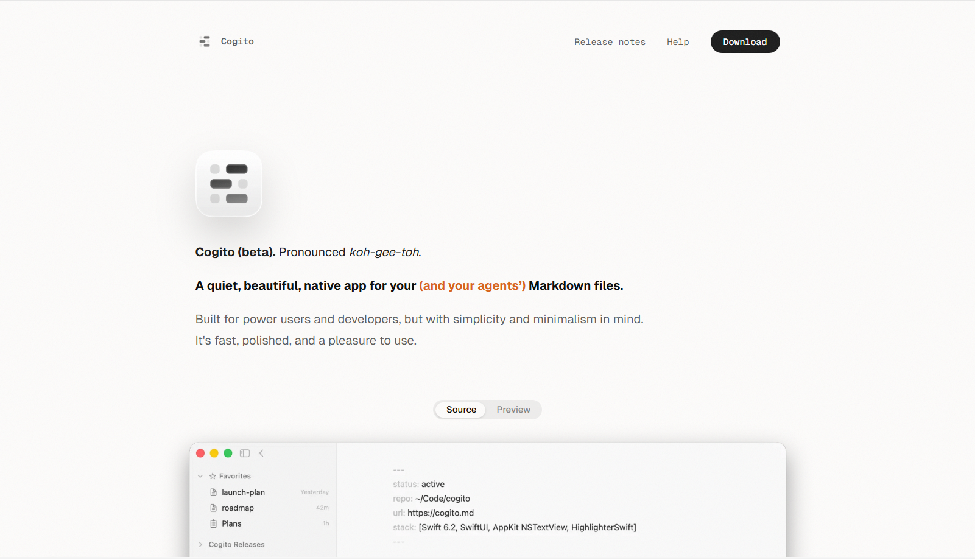Click the Download button

tap(745, 42)
